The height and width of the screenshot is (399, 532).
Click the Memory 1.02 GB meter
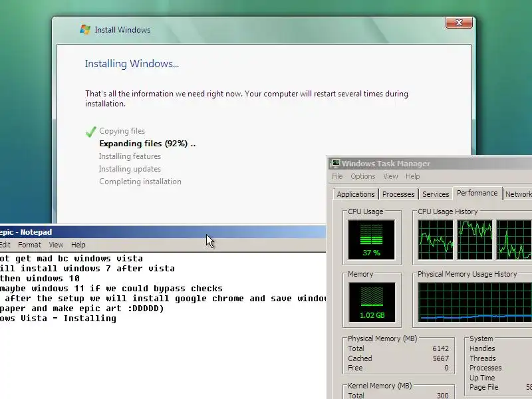point(372,302)
